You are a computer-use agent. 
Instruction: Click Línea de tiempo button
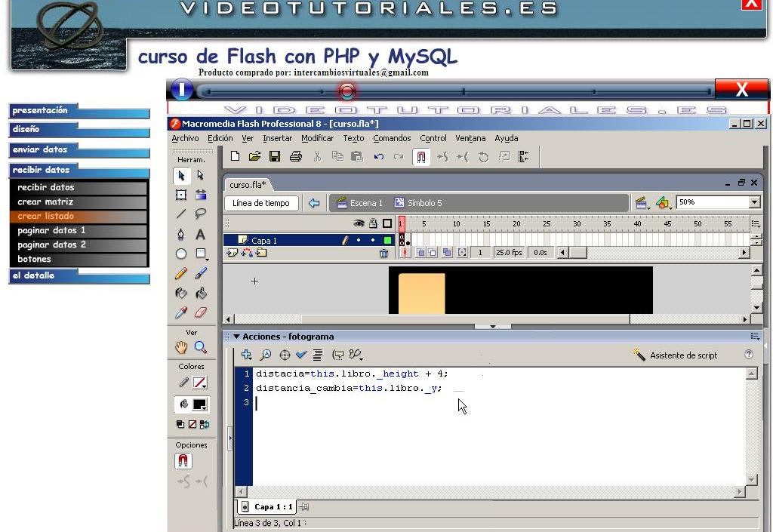[x=261, y=203]
